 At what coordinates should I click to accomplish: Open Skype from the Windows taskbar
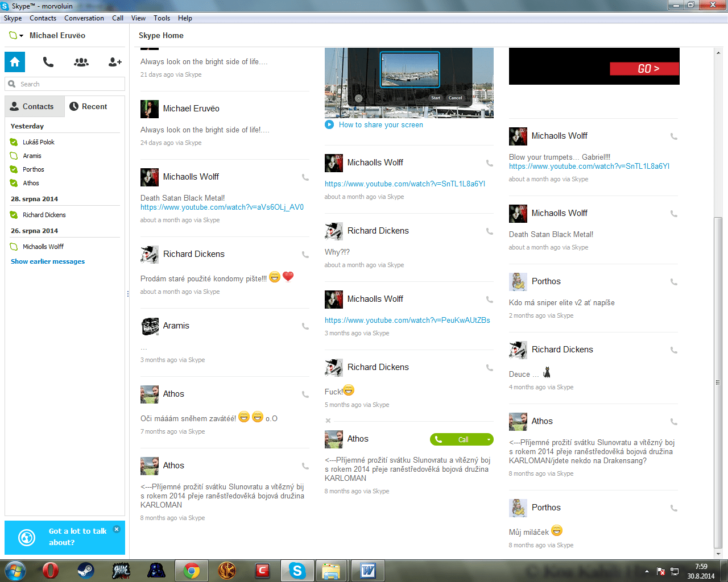pos(297,570)
